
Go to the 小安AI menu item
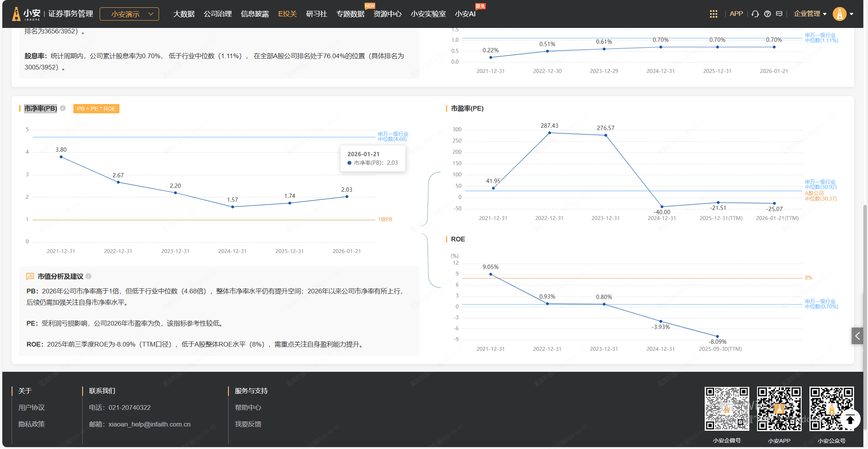[465, 14]
